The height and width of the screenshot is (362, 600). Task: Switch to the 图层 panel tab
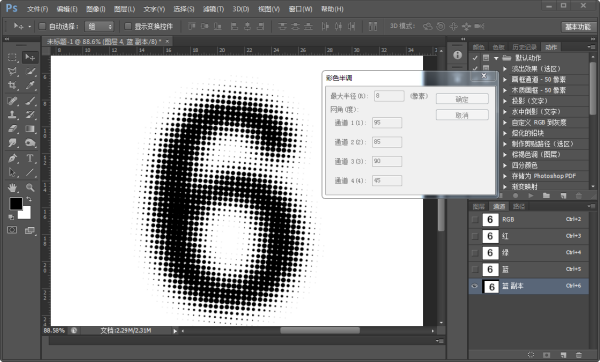[479, 207]
